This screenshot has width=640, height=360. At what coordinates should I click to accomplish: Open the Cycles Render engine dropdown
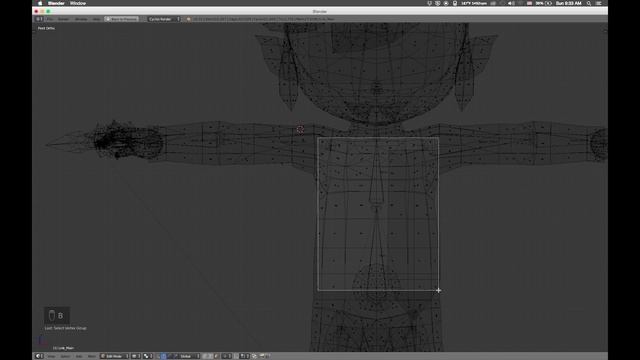pyautogui.click(x=163, y=19)
